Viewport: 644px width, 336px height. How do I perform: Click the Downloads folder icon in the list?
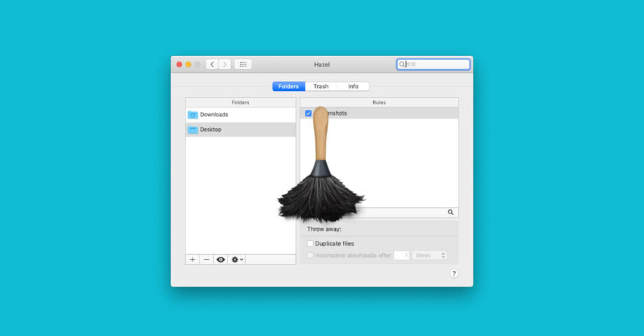click(192, 115)
